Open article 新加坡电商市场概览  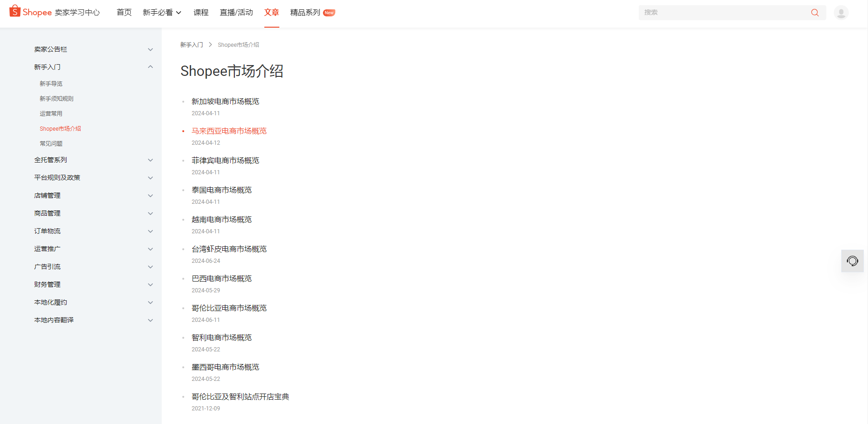point(225,101)
